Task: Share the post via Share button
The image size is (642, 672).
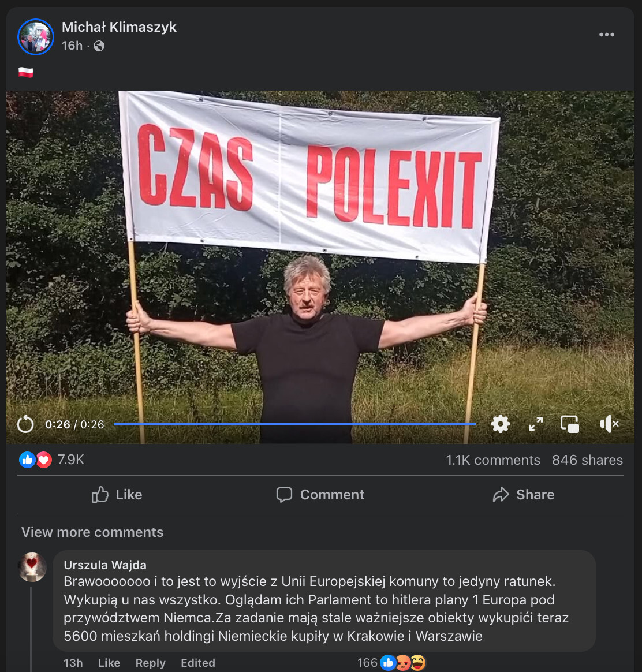Action: click(523, 495)
